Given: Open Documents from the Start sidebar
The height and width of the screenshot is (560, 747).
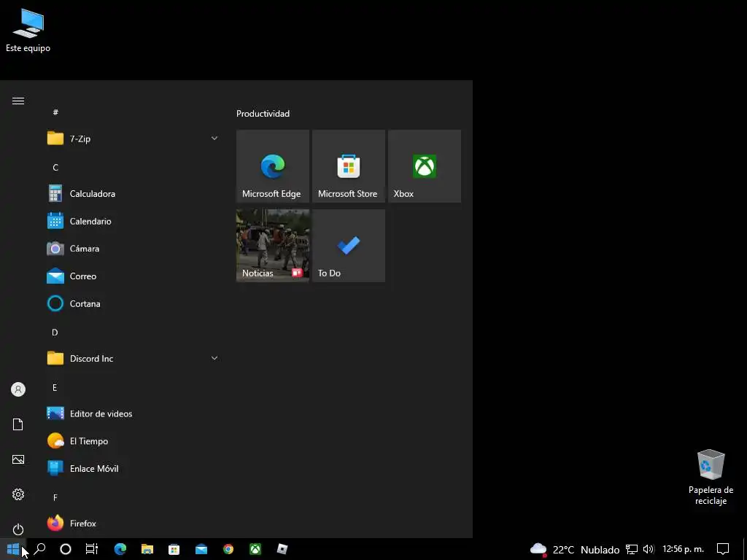Looking at the screenshot, I should click(18, 424).
